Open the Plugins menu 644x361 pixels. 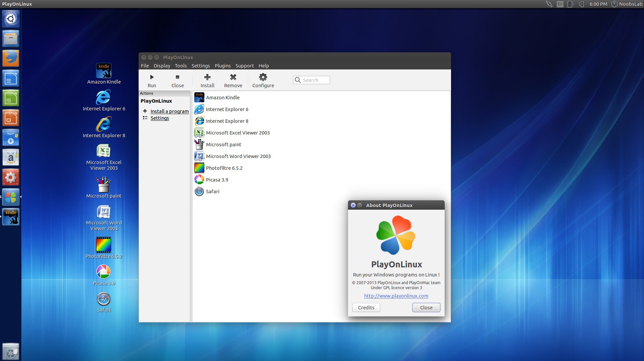point(222,66)
